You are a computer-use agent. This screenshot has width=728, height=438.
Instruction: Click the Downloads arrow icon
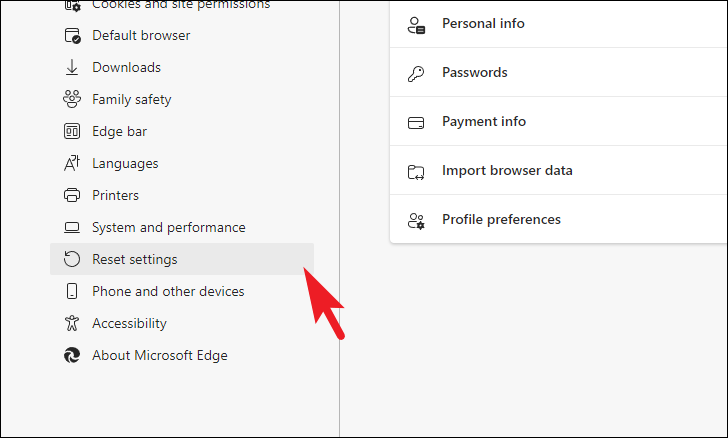click(72, 67)
